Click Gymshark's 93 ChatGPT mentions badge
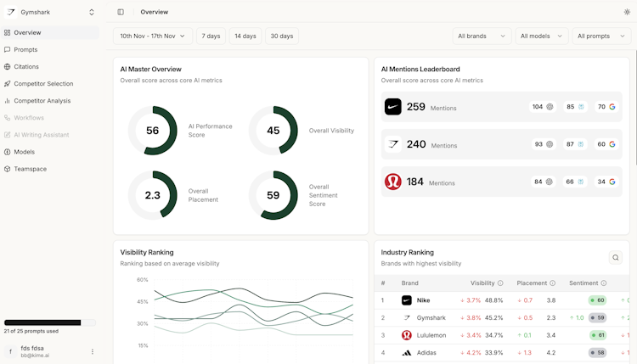 coord(544,144)
